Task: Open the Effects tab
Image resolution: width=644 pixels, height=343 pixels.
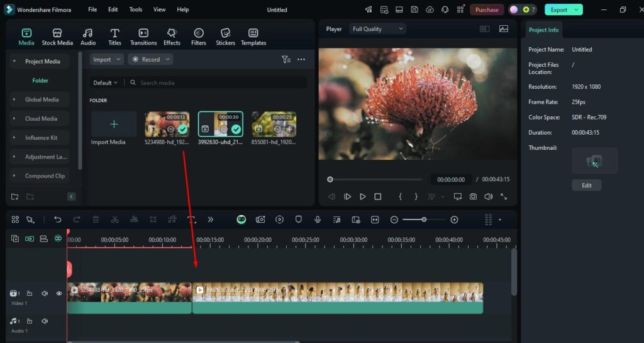Action: (172, 37)
